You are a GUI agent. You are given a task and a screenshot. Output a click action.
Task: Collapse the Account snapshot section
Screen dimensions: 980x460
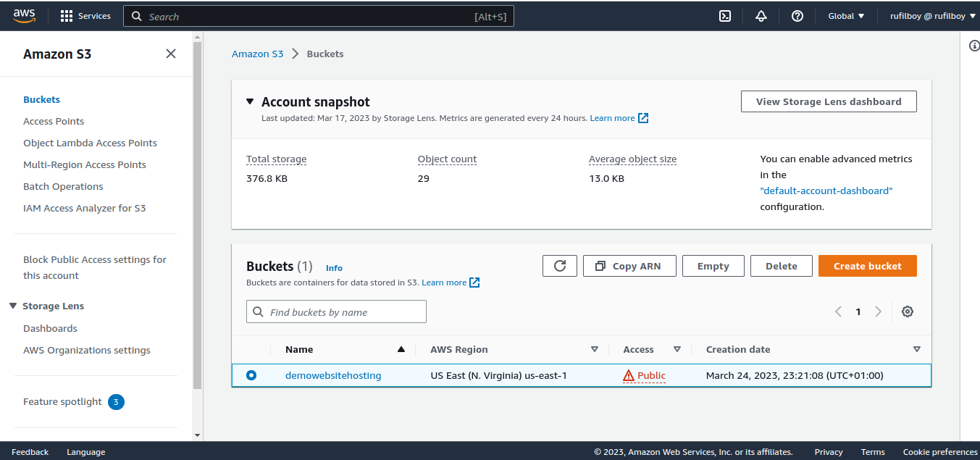pyautogui.click(x=250, y=102)
